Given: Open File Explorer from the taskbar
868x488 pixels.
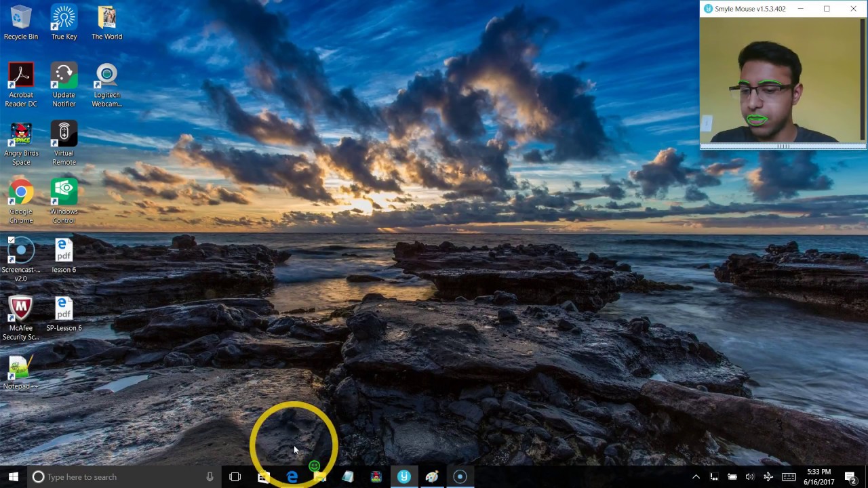Looking at the screenshot, I should click(x=320, y=476).
